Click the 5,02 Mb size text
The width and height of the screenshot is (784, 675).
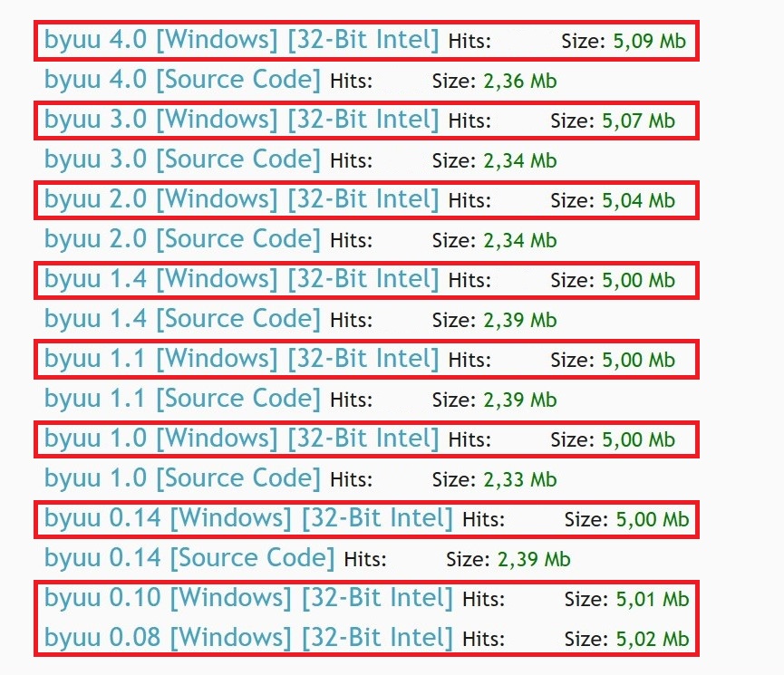pyautogui.click(x=653, y=639)
